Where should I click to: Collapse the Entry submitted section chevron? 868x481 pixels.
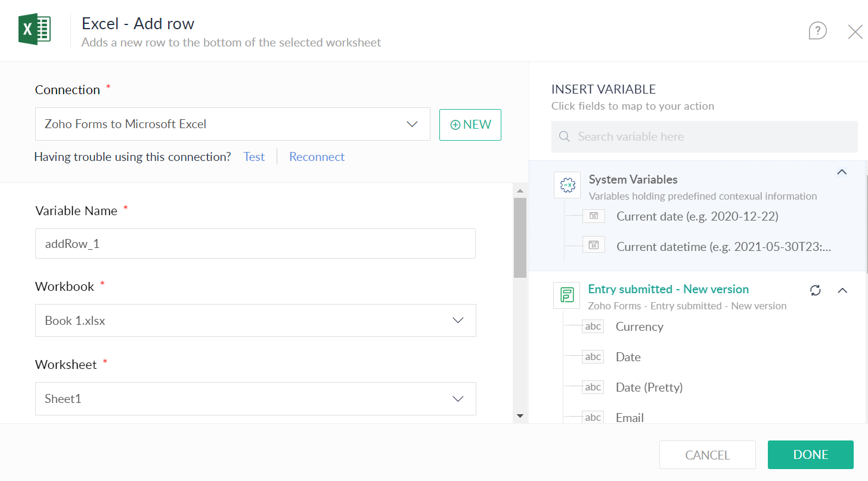(842, 290)
